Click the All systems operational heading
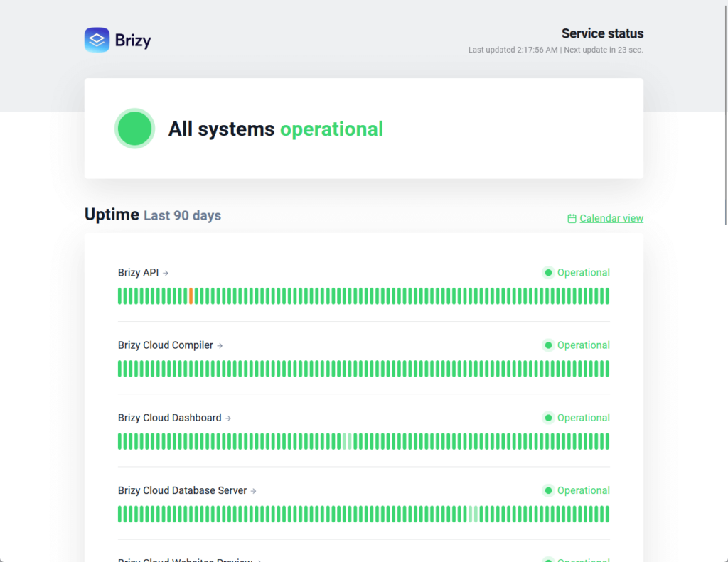Image resolution: width=728 pixels, height=562 pixels. 275,129
